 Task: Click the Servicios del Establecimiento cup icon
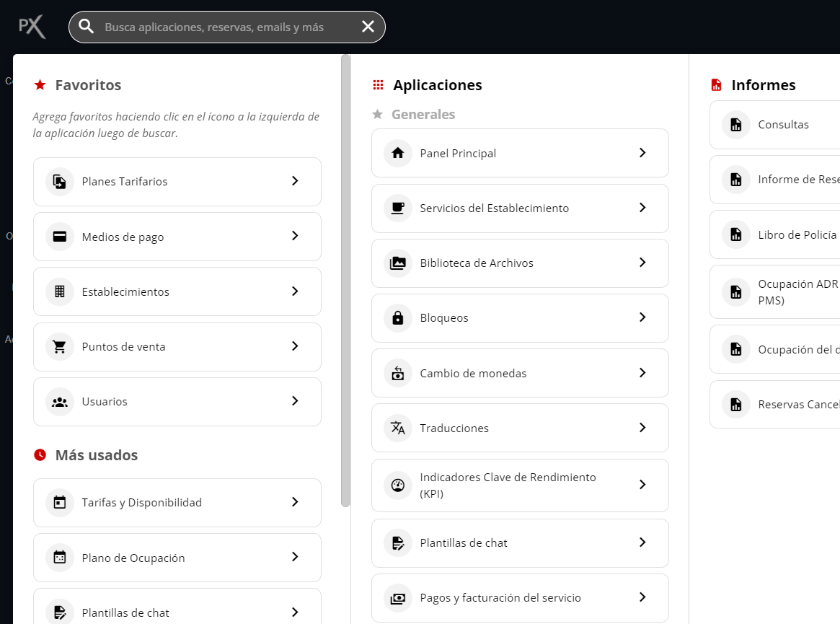pos(398,208)
